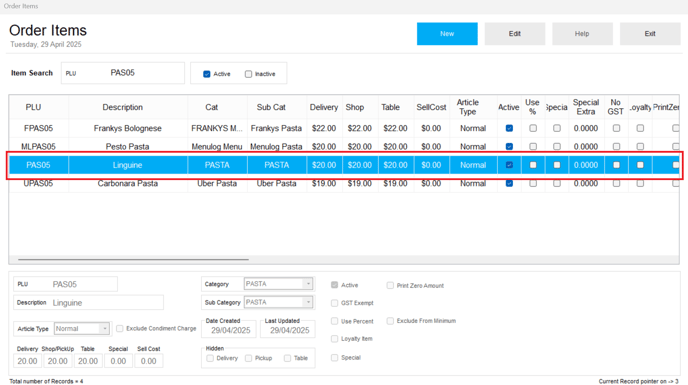Toggle the Use Percent checkbox

pyautogui.click(x=334, y=321)
